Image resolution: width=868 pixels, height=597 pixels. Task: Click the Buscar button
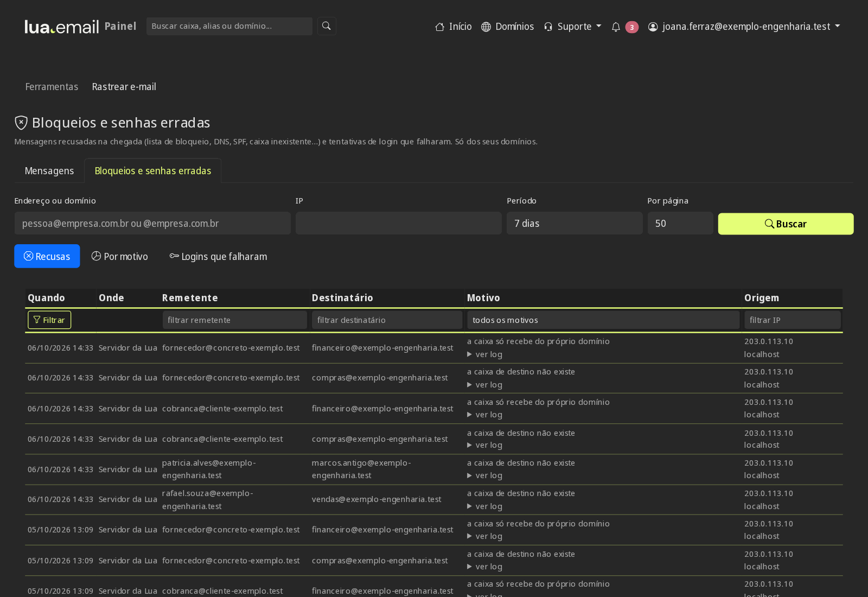786,224
